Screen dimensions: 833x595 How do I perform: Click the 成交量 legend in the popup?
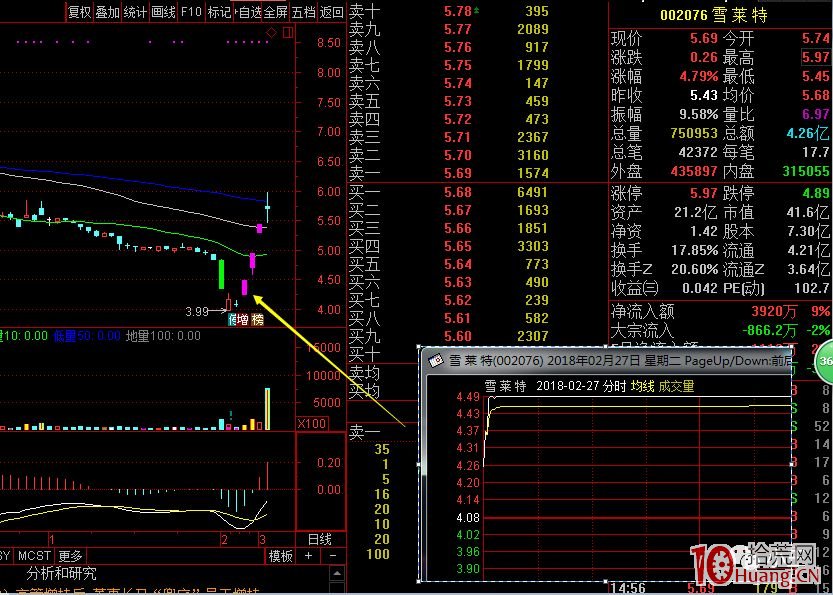(676, 386)
